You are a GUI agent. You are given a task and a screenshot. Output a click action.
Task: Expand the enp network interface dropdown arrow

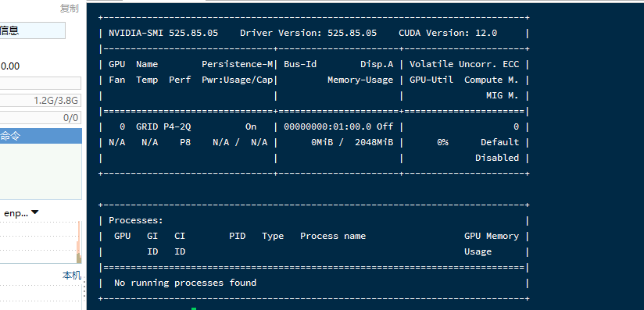pos(34,212)
